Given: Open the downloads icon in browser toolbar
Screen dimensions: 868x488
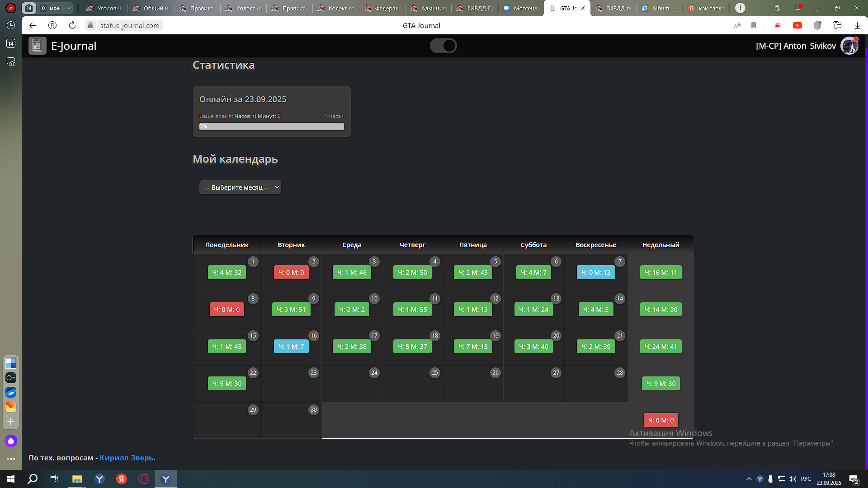Looking at the screenshot, I should 857,25.
